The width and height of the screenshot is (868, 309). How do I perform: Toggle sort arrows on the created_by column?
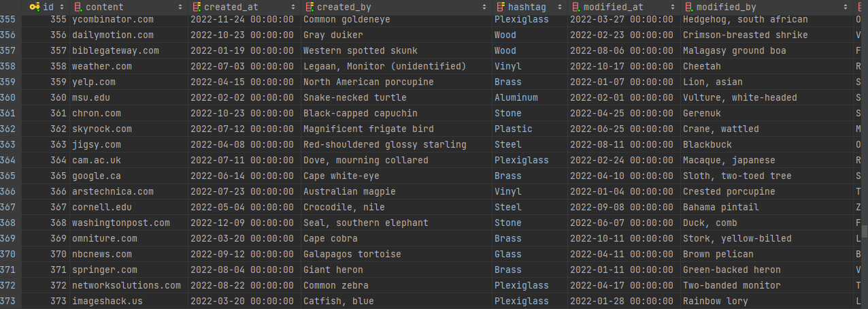pyautogui.click(x=485, y=7)
